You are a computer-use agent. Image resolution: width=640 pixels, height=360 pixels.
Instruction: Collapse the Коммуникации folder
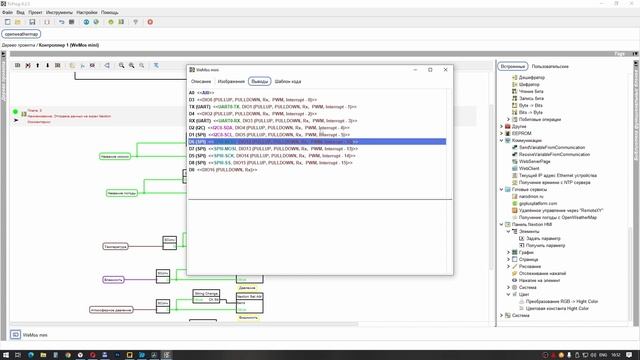502,140
